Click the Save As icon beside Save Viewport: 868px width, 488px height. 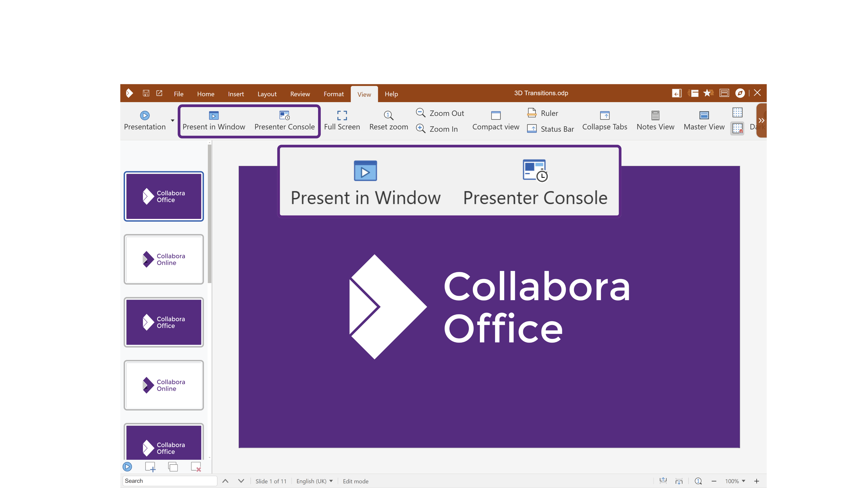tap(159, 93)
